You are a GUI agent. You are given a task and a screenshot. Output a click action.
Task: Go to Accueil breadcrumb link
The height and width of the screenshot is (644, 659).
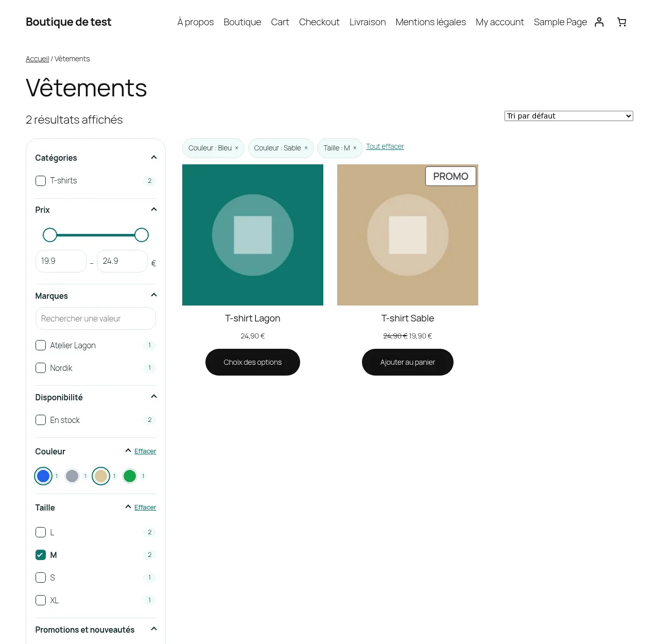click(x=38, y=59)
